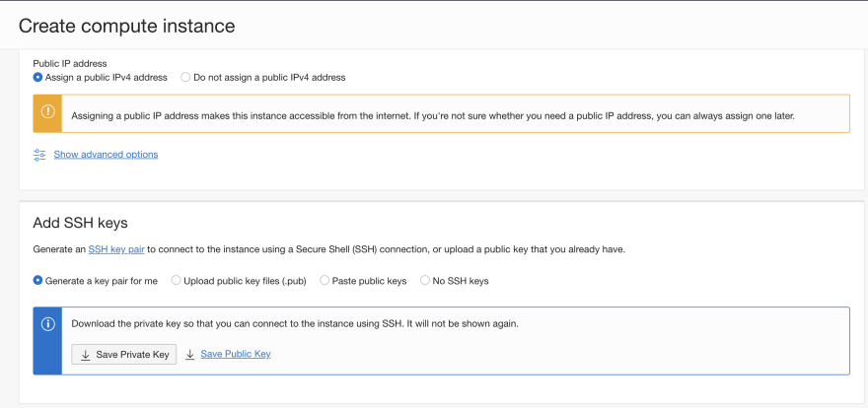The height and width of the screenshot is (408, 868).
Task: Click the download arrow beside Save Public Key
Action: tap(189, 355)
